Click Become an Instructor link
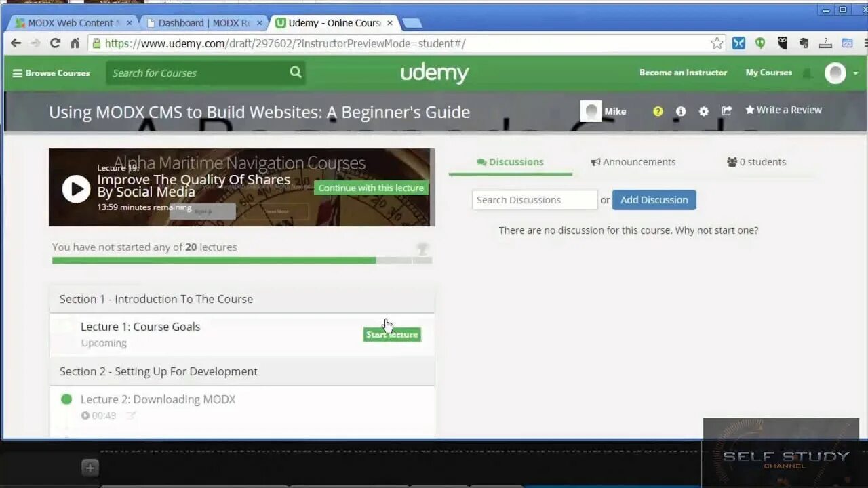 683,73
